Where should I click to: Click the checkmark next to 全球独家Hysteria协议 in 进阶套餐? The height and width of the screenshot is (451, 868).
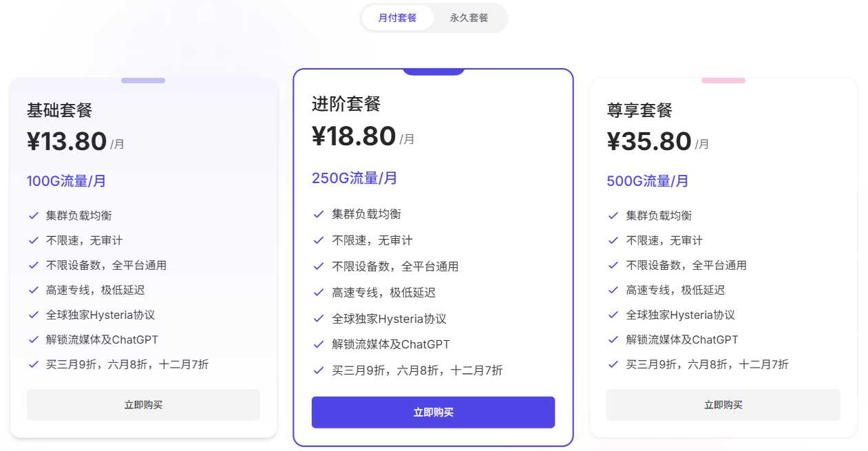pyautogui.click(x=318, y=319)
